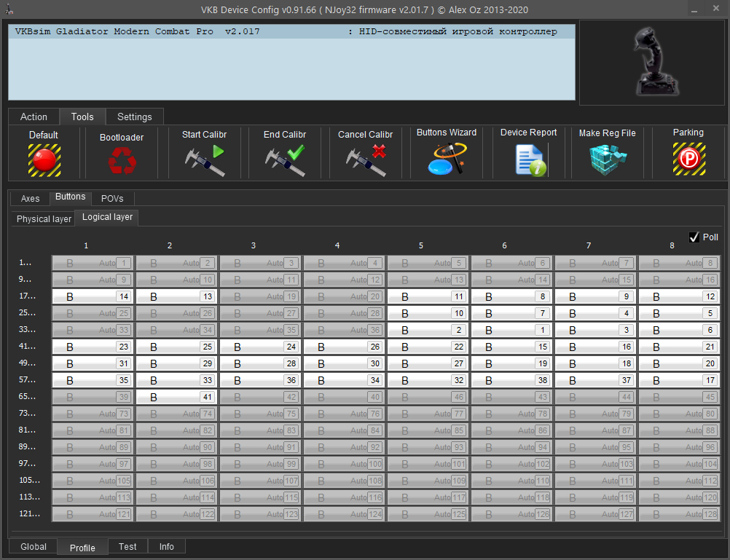
Task: Click greyed cell numbered 46
Action: [428, 397]
